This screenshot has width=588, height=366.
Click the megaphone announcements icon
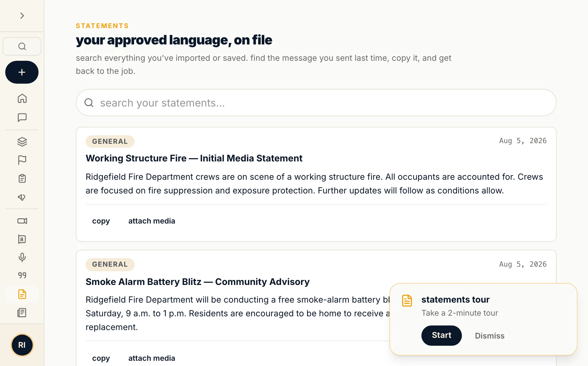coord(22,197)
